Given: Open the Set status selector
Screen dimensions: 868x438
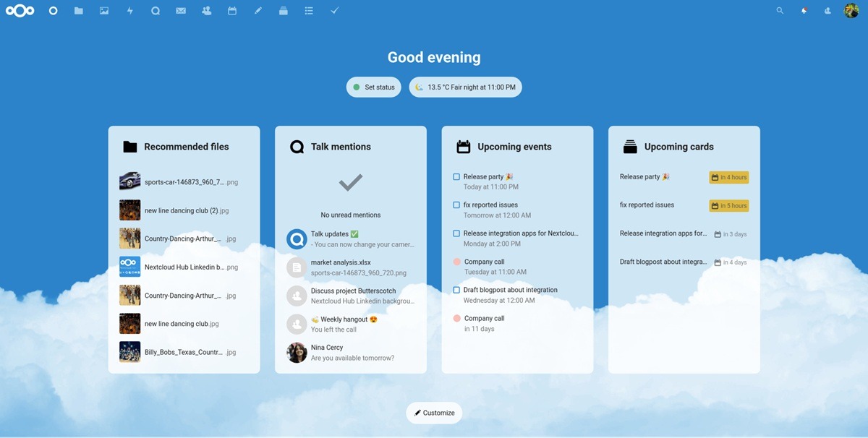Looking at the screenshot, I should 373,87.
